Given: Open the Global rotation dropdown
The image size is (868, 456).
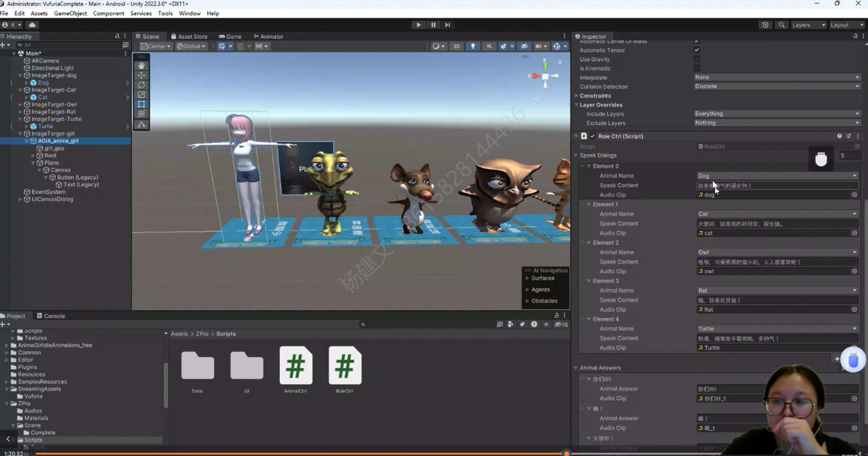Looking at the screenshot, I should (191, 46).
